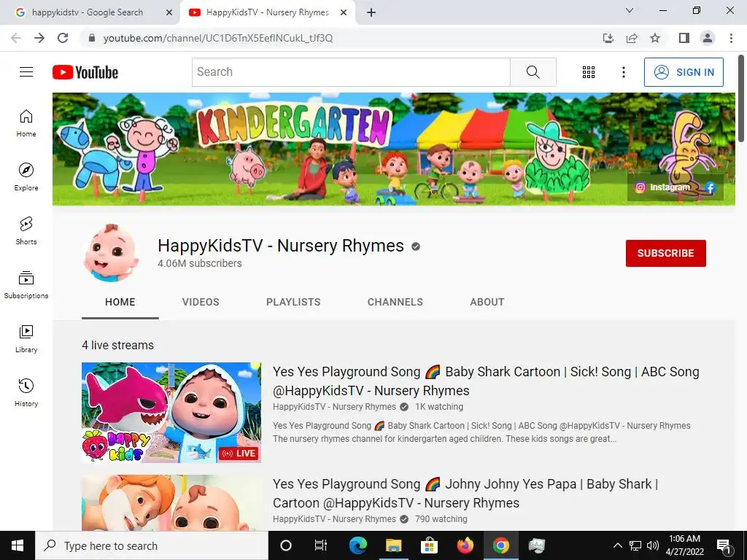The height and width of the screenshot is (560, 747).
Task: Close the HappyKidsTV YouTube tab
Action: (x=344, y=13)
